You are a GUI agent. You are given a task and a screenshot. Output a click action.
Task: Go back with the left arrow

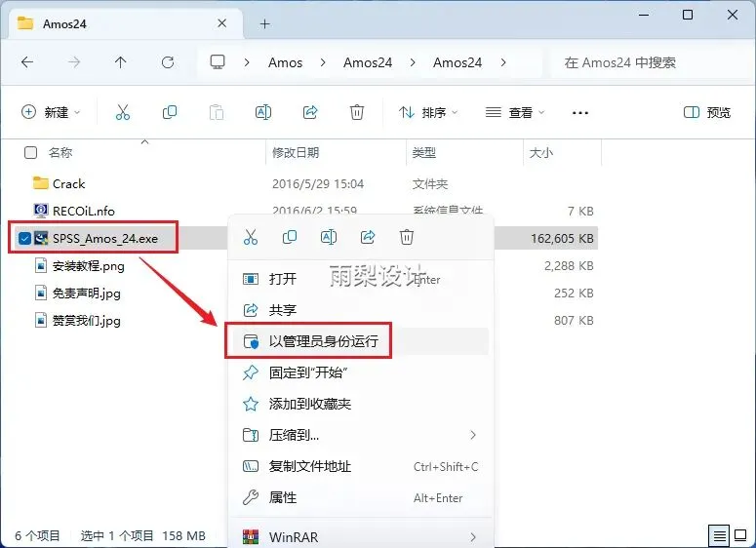(27, 62)
